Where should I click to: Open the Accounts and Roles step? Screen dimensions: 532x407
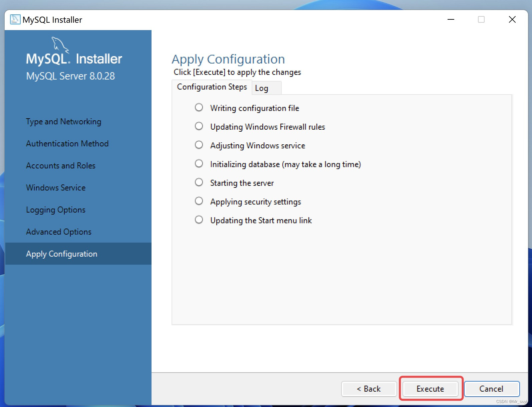pos(60,166)
